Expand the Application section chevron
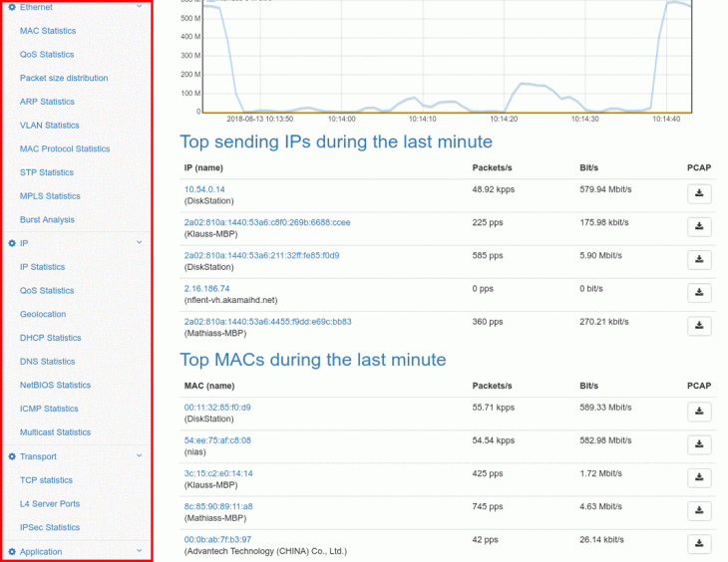The height and width of the screenshot is (562, 728). point(140,551)
